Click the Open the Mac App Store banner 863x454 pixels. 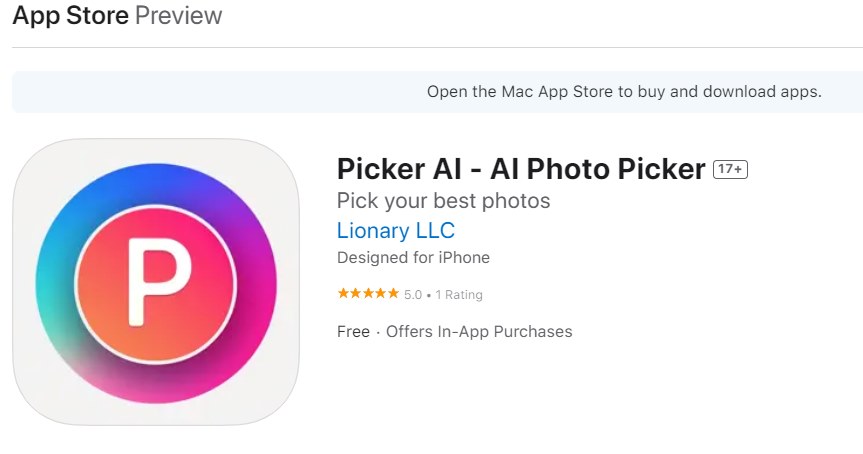pyautogui.click(x=624, y=92)
